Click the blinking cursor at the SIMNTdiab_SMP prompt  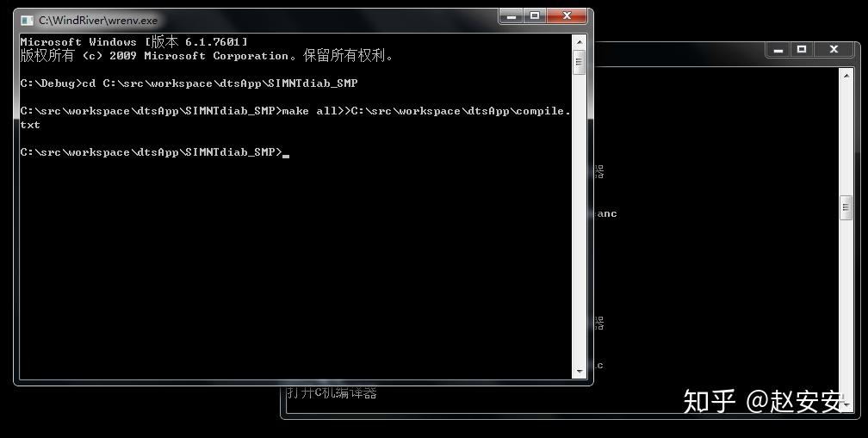(x=286, y=156)
